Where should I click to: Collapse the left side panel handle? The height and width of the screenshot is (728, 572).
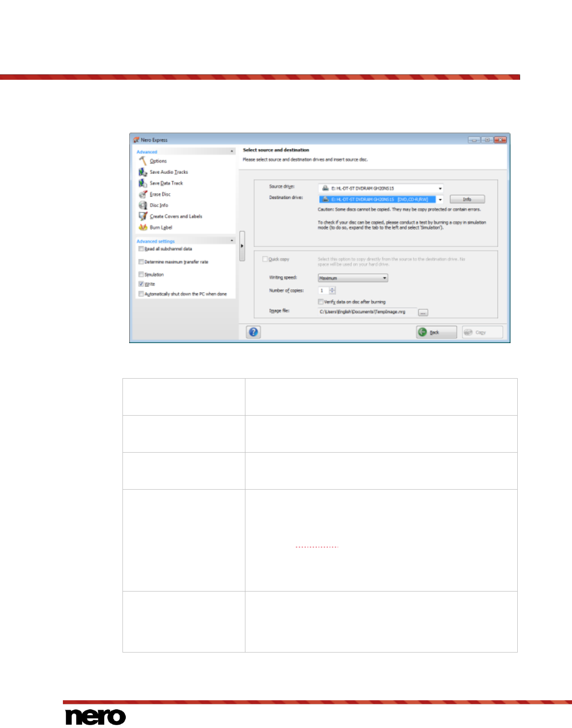242,246
